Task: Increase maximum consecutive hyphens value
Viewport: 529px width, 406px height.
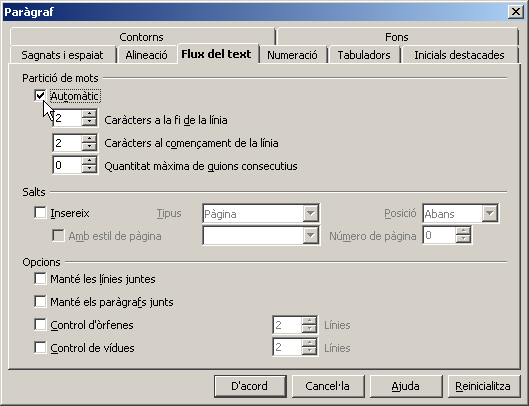Action: [89, 161]
